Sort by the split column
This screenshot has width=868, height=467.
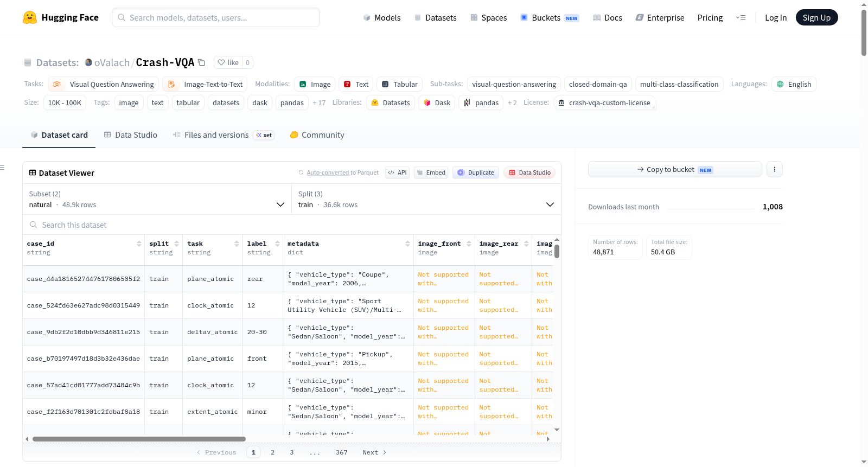[177, 244]
